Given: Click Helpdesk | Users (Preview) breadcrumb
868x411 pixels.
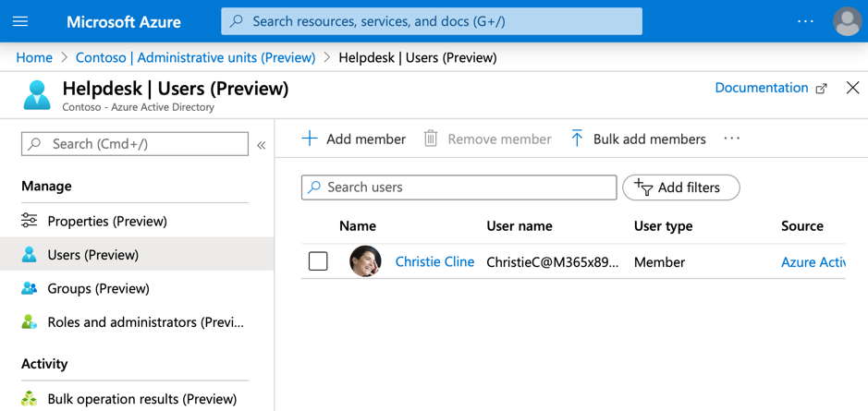Looking at the screenshot, I should click(x=418, y=57).
